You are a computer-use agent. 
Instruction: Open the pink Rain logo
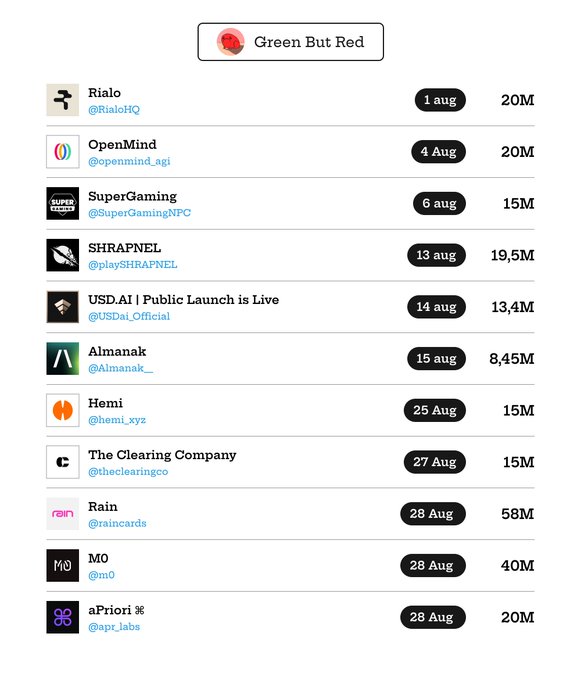[x=62, y=513]
